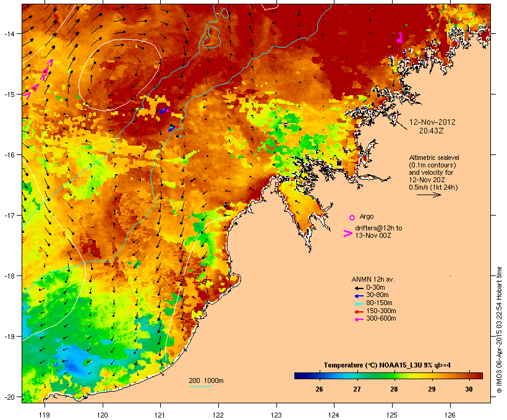The width and height of the screenshot is (507, 420).
Task: Select the time label 20:43Z
Action: [432, 131]
